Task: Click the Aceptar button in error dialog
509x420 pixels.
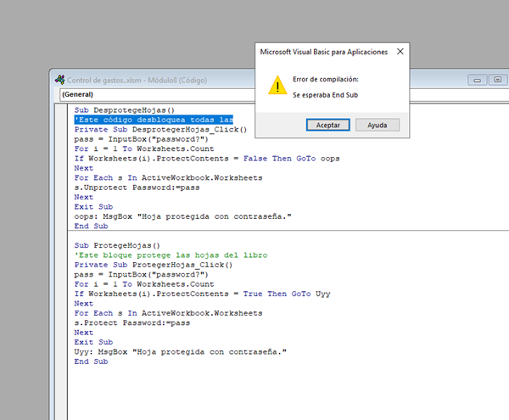Action: click(327, 125)
